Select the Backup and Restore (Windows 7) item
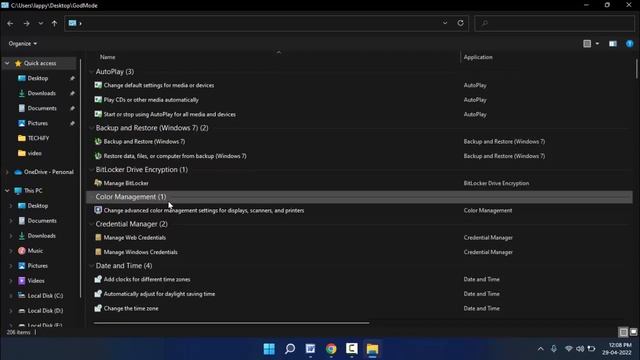This screenshot has width=640, height=360. pyautogui.click(x=144, y=142)
